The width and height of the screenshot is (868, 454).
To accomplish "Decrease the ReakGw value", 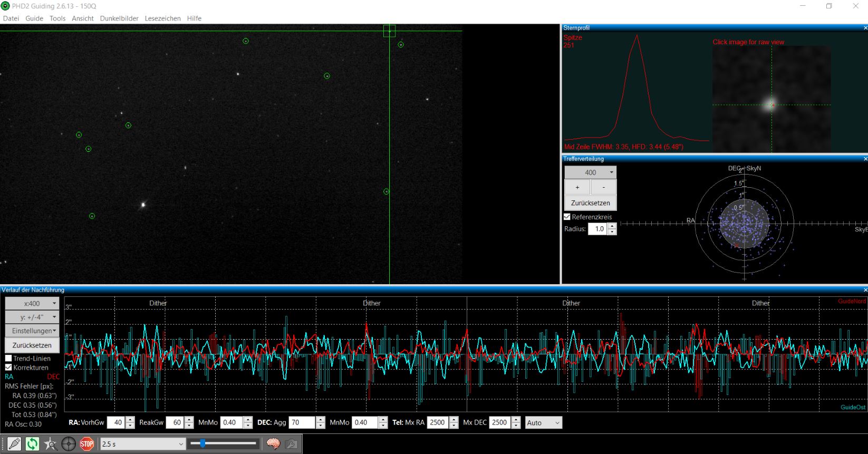I will pyautogui.click(x=189, y=426).
